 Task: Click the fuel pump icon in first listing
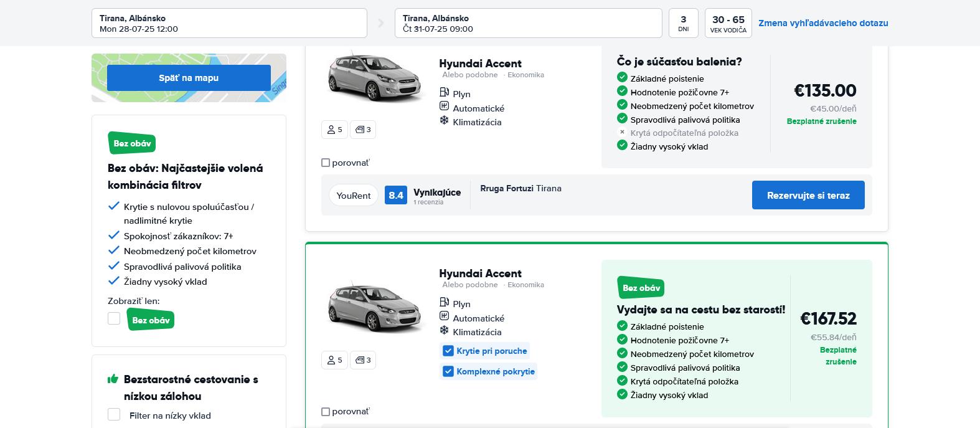click(x=444, y=93)
